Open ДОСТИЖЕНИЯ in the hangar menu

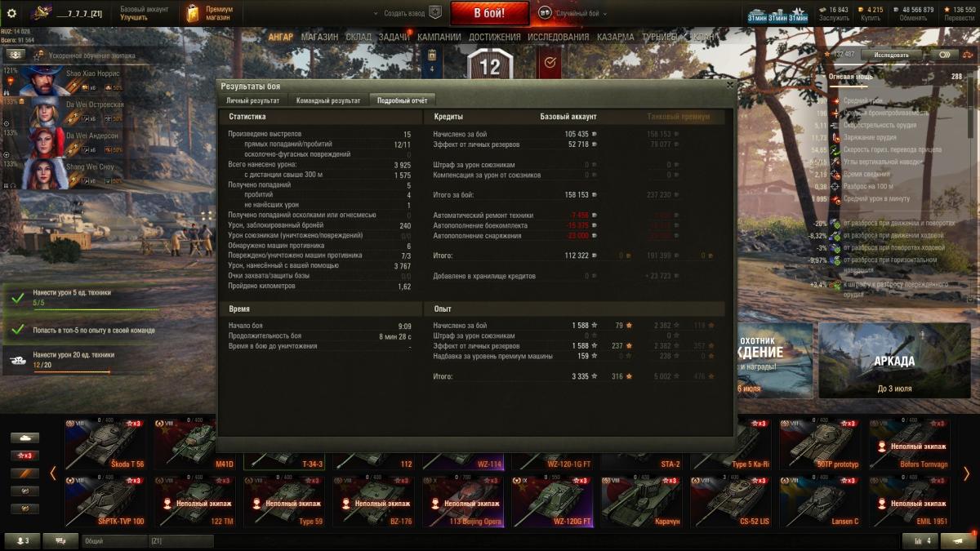tap(495, 38)
